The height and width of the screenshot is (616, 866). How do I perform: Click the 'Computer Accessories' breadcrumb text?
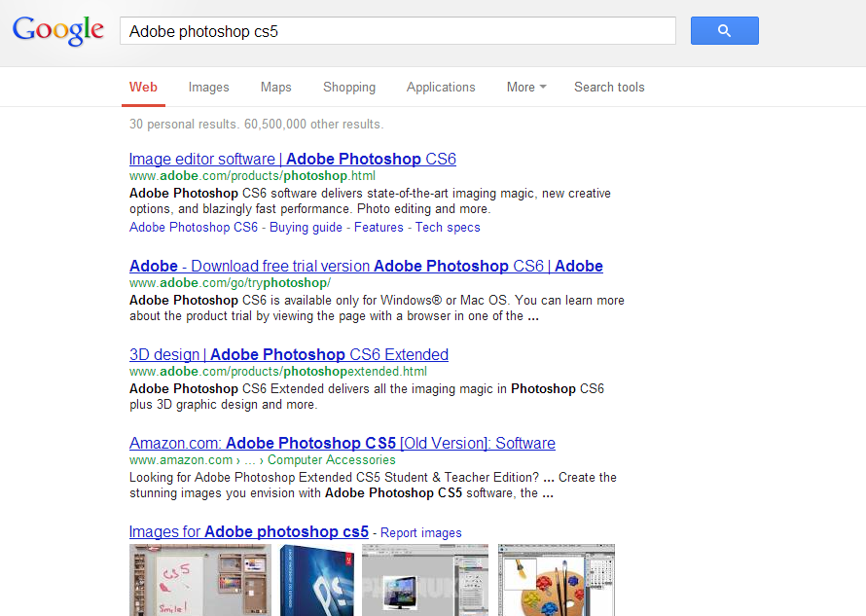tap(332, 459)
